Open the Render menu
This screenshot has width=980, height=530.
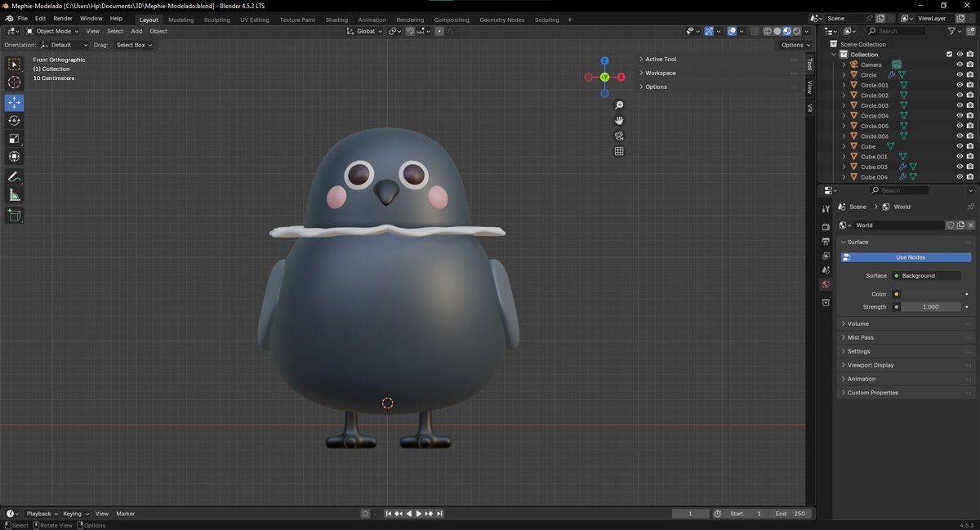click(63, 18)
